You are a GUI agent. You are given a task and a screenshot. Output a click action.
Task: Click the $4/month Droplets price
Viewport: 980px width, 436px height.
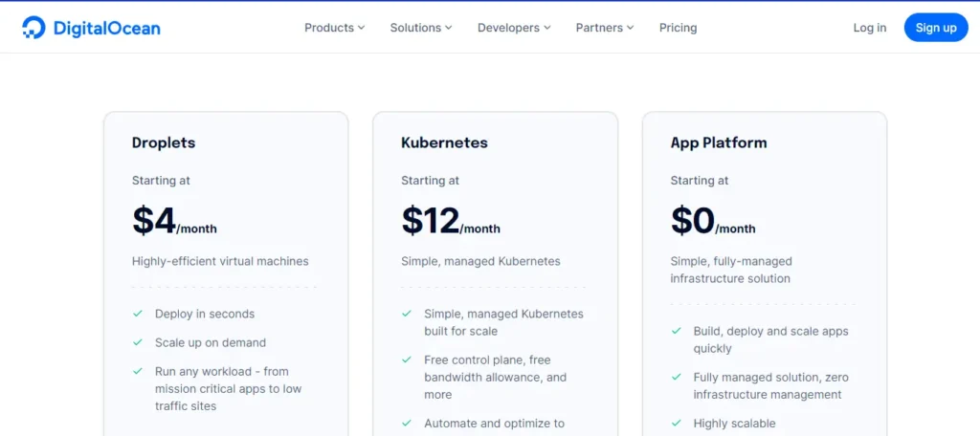pos(174,221)
